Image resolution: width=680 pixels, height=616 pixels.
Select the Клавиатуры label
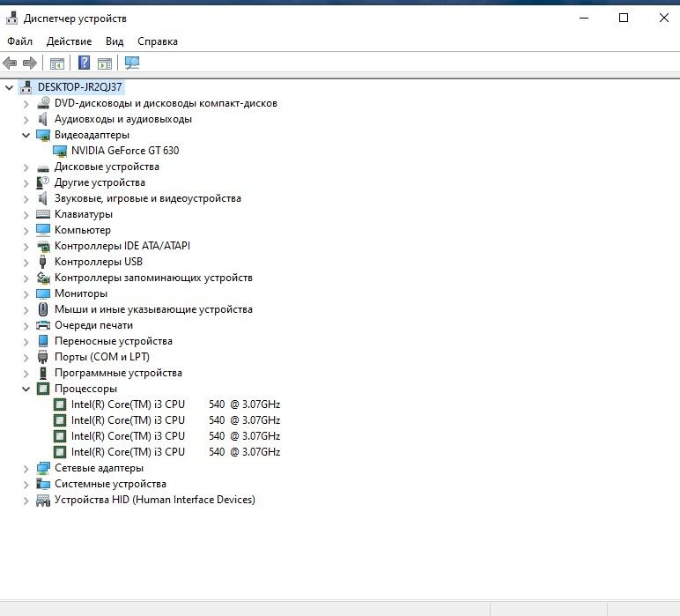coord(84,214)
